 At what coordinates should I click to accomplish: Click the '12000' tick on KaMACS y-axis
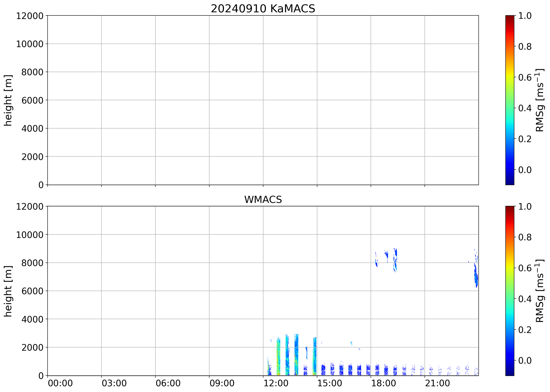tap(30, 16)
